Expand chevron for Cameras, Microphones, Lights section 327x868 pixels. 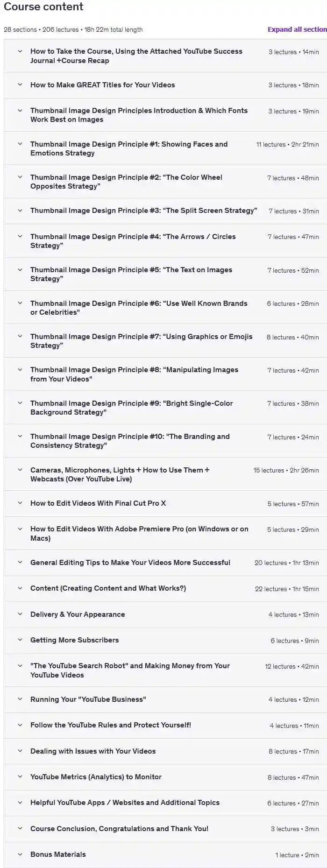pos(20,470)
